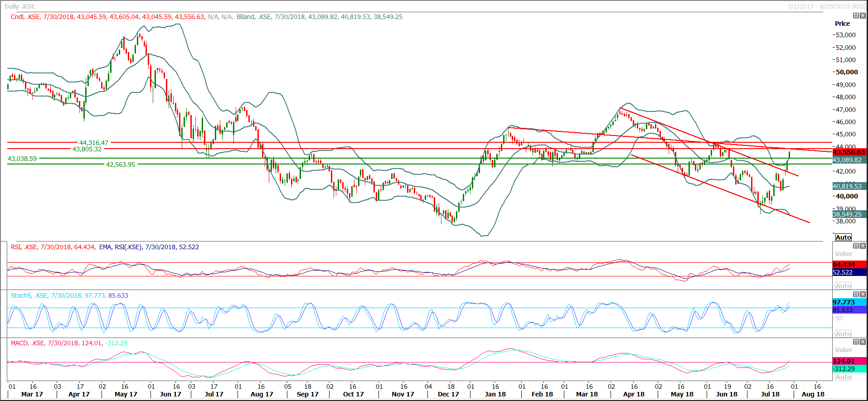Toggle Auto scale in the RSI pane
This screenshot has width=868, height=401.
point(843,286)
